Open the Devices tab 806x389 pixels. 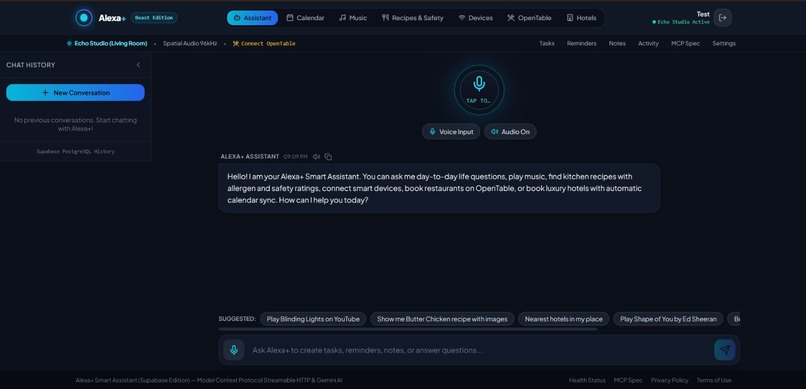(x=475, y=18)
